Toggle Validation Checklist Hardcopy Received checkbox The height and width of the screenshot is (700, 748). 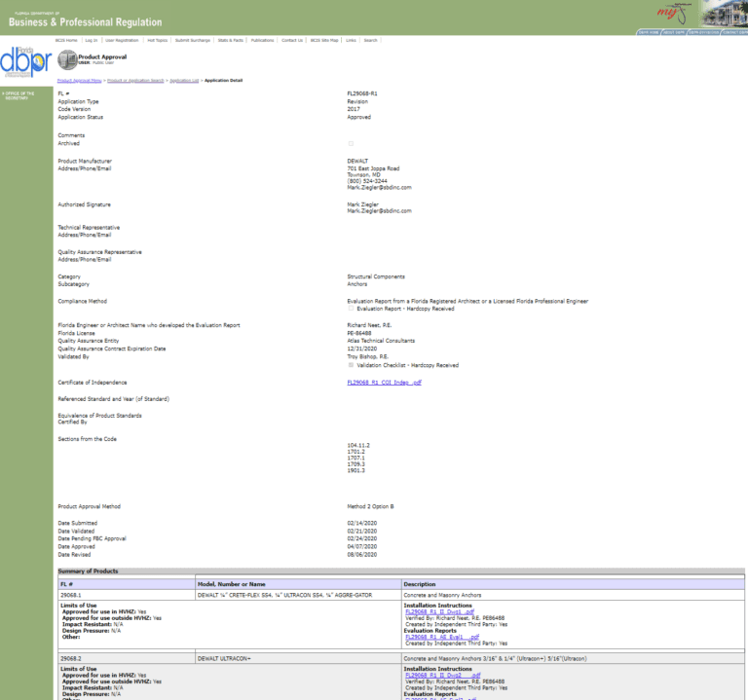tap(351, 365)
